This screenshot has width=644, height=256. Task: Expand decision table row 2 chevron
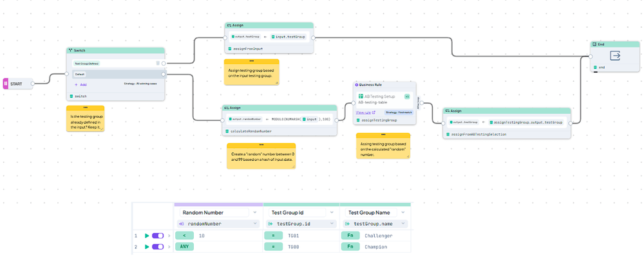tap(169, 247)
